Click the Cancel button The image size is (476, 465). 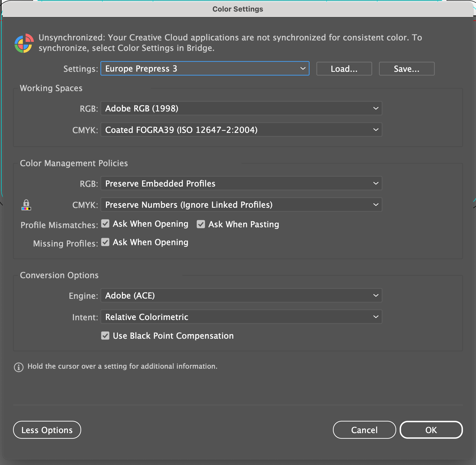(x=364, y=430)
